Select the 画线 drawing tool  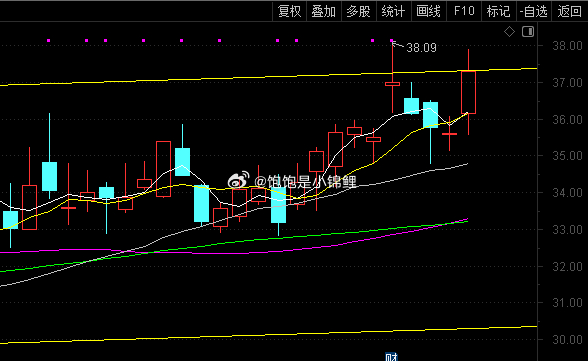(x=428, y=11)
